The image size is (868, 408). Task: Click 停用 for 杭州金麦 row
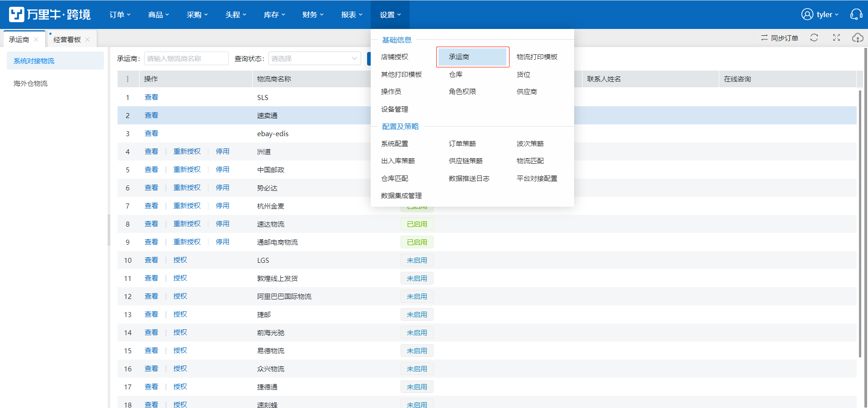tap(222, 206)
